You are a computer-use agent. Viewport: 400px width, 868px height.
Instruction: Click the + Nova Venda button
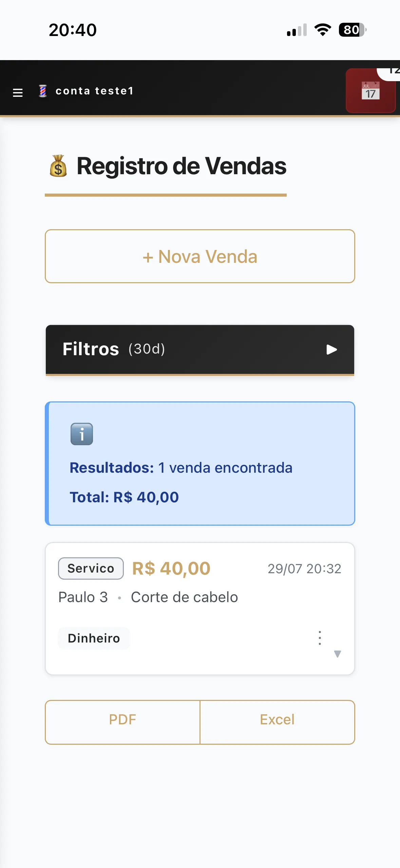[x=200, y=256]
